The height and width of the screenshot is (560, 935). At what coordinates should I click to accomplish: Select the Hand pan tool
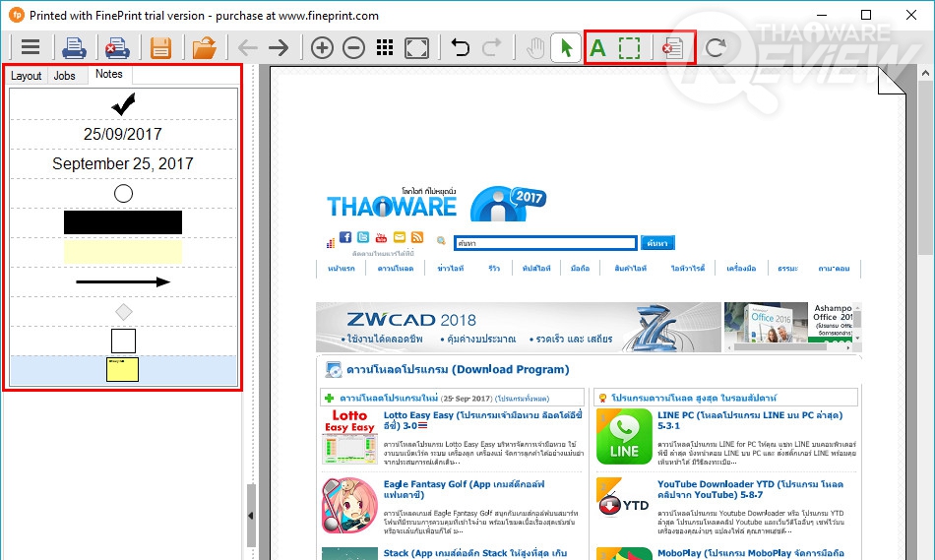[535, 47]
